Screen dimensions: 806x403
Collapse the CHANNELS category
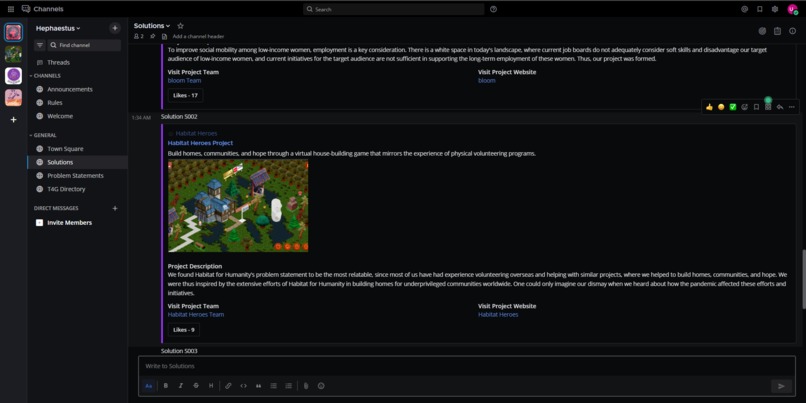(45, 76)
